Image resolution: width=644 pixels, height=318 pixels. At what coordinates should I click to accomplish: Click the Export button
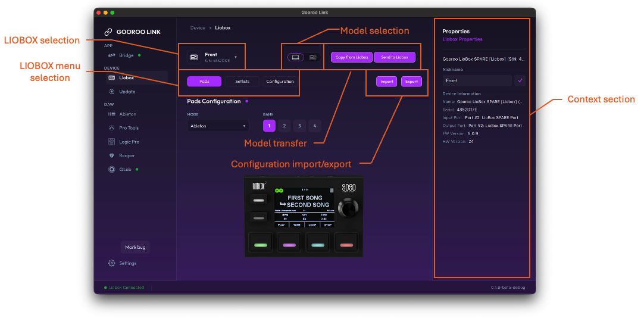[411, 82]
